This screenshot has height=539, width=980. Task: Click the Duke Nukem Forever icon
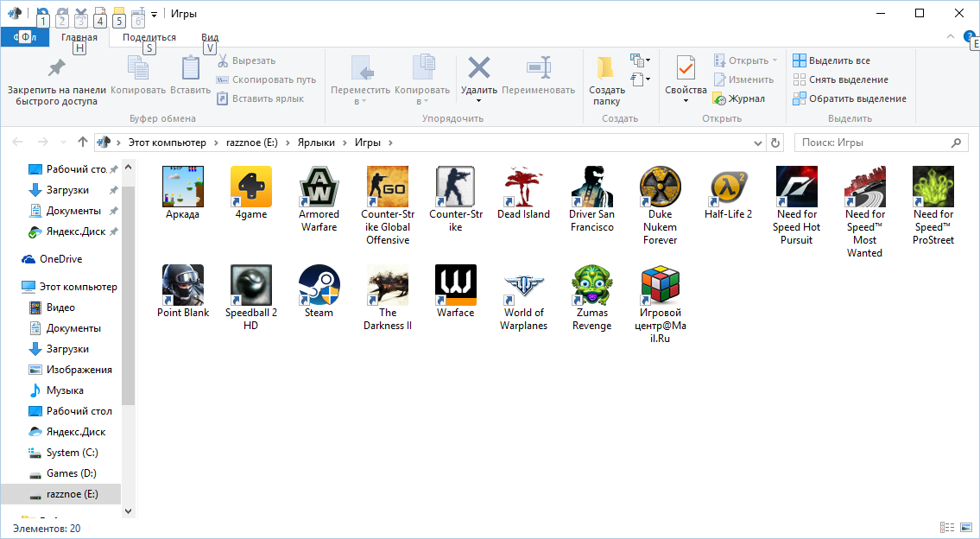click(x=660, y=187)
